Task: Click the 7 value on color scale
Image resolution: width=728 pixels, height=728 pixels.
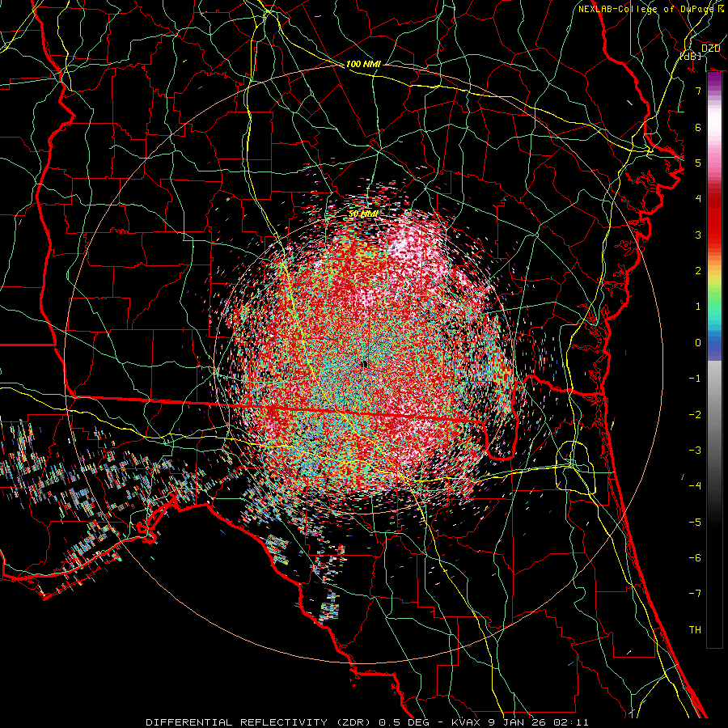Action: click(698, 91)
